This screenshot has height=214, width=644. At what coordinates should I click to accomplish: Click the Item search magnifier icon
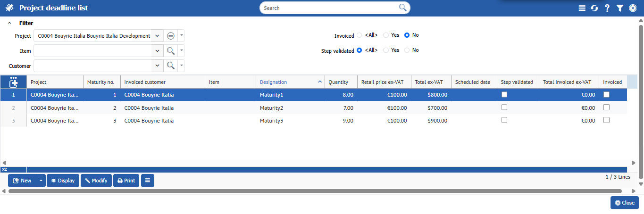171,51
